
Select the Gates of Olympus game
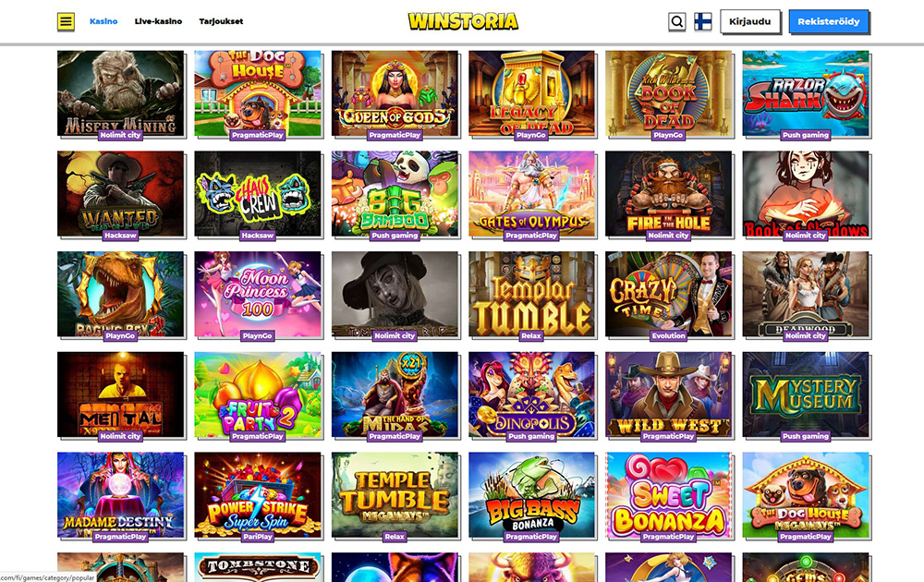tap(531, 194)
